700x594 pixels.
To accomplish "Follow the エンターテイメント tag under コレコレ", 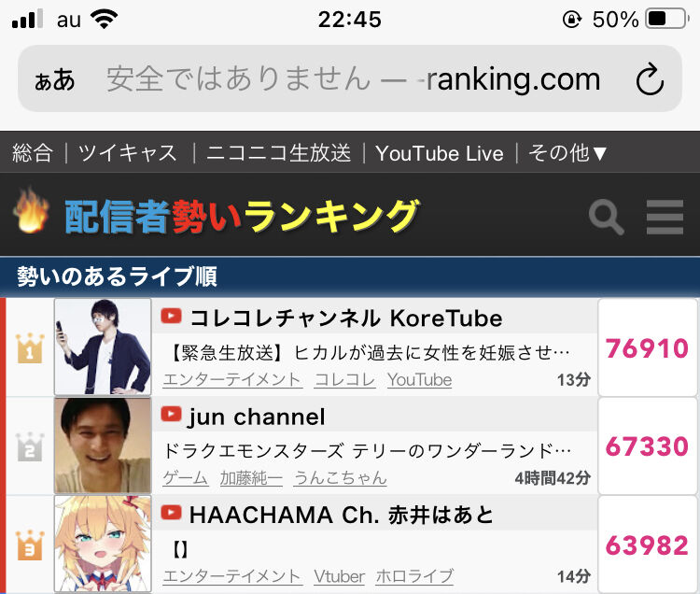I will [x=232, y=379].
